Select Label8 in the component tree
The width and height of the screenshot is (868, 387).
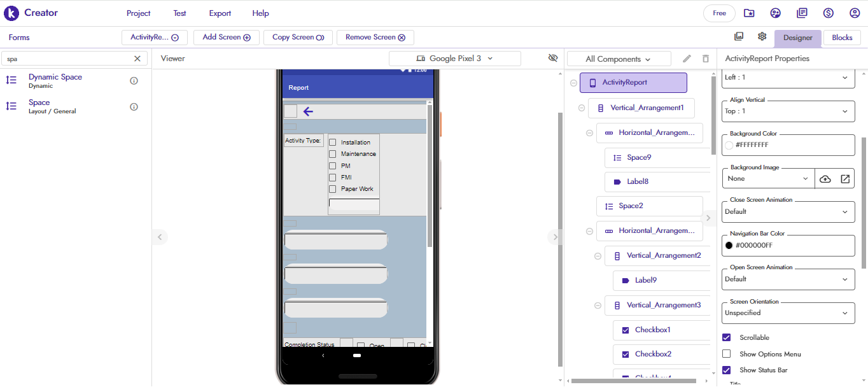point(638,181)
